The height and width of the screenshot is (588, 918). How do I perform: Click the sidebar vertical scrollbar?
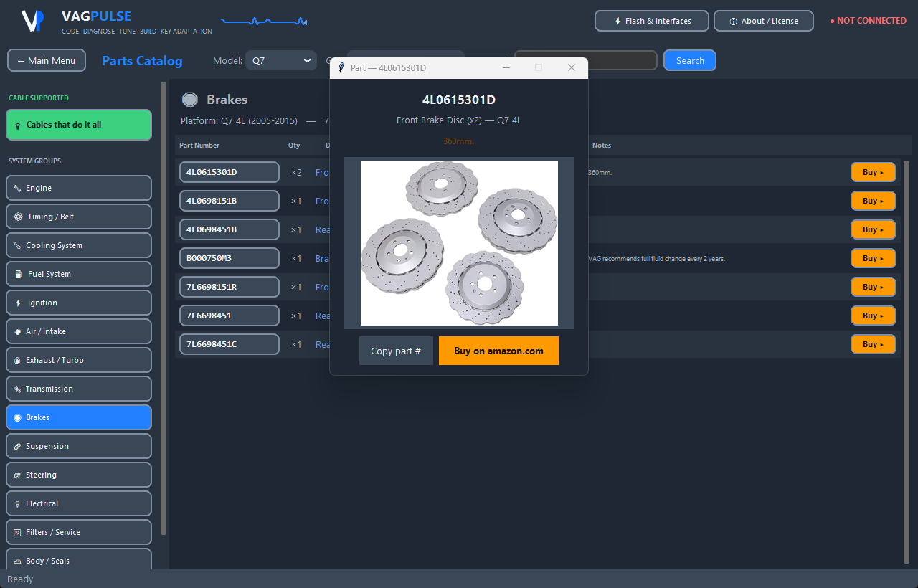point(164,308)
